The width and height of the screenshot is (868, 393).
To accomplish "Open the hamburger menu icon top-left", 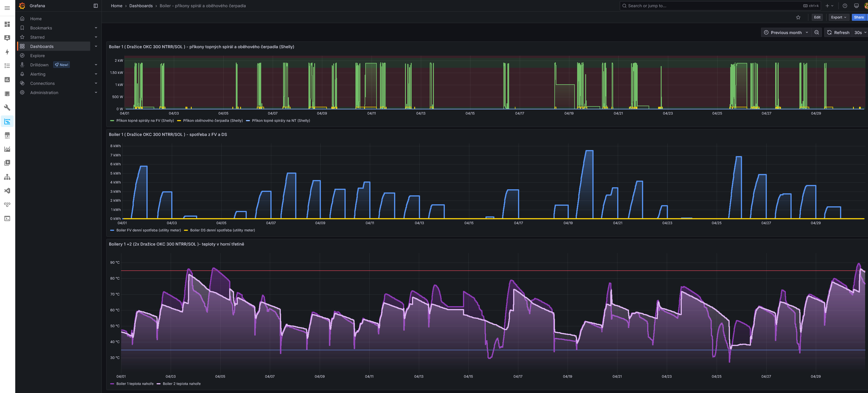I will point(7,8).
